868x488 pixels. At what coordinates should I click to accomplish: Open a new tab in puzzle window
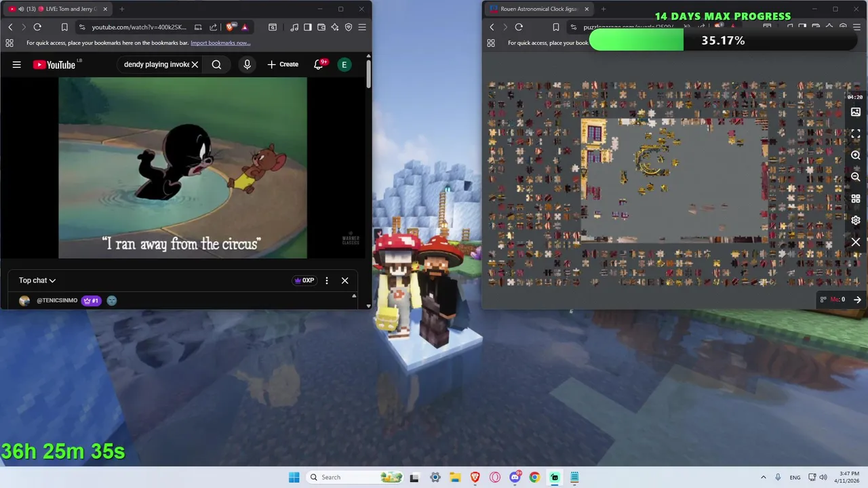(604, 9)
